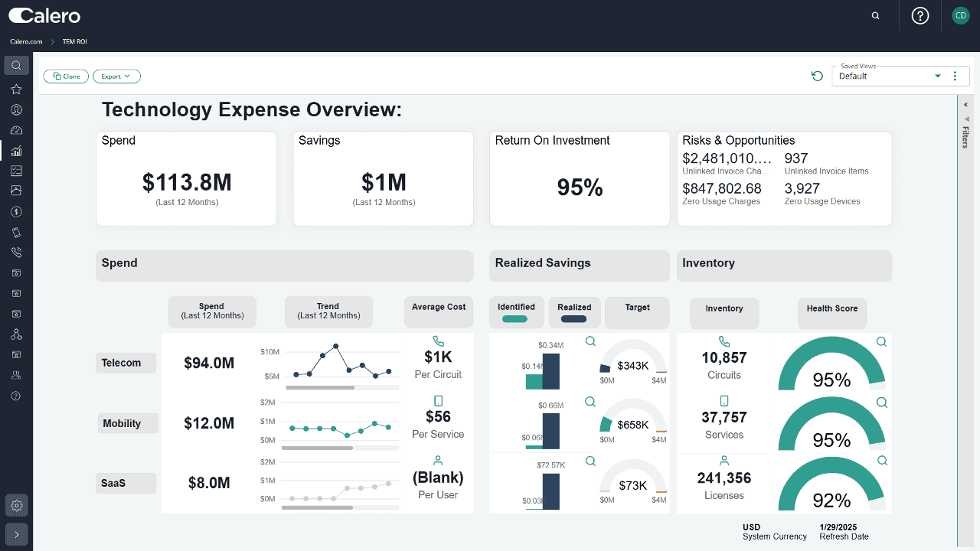Open the mobile device sidebar icon
This screenshot has height=551, width=980.
[16, 232]
